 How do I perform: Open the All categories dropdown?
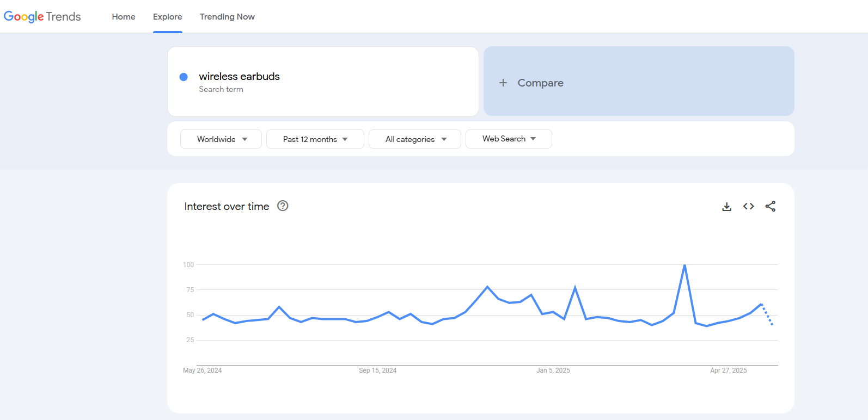tap(415, 139)
